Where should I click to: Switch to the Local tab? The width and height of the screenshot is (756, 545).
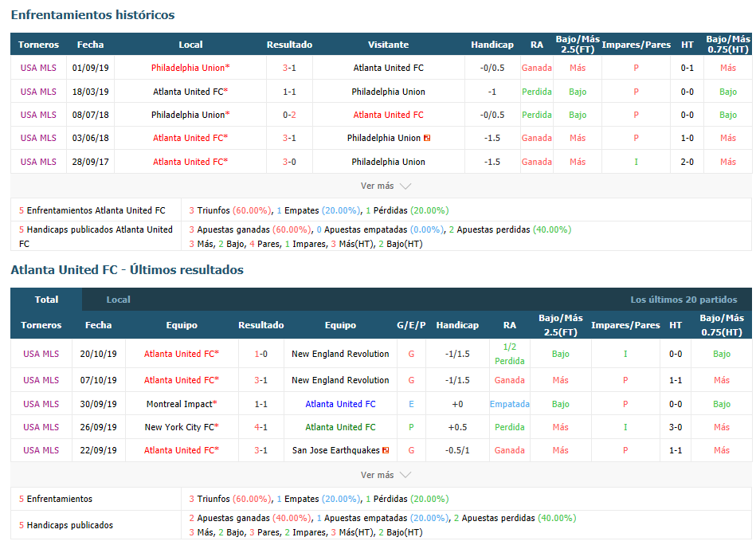click(x=118, y=300)
